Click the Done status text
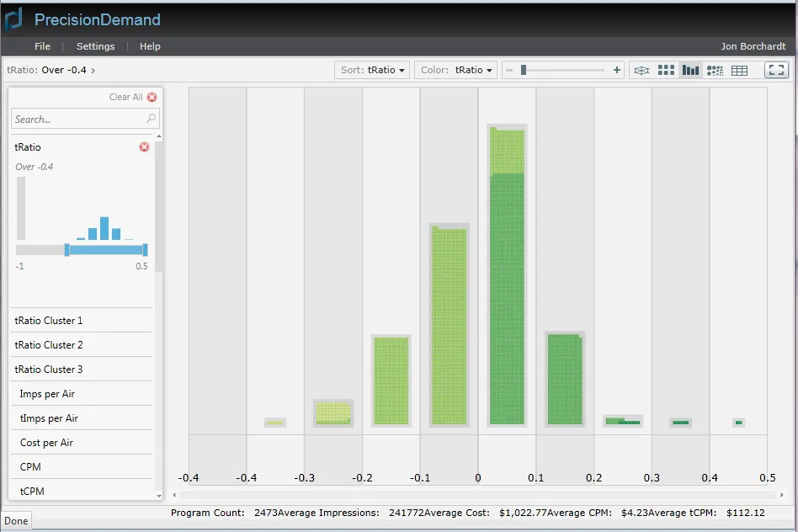The image size is (798, 532). tap(16, 521)
